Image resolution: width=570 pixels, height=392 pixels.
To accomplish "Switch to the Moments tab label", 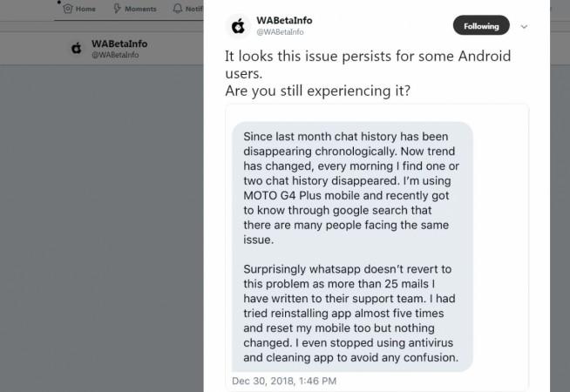I will [x=139, y=9].
